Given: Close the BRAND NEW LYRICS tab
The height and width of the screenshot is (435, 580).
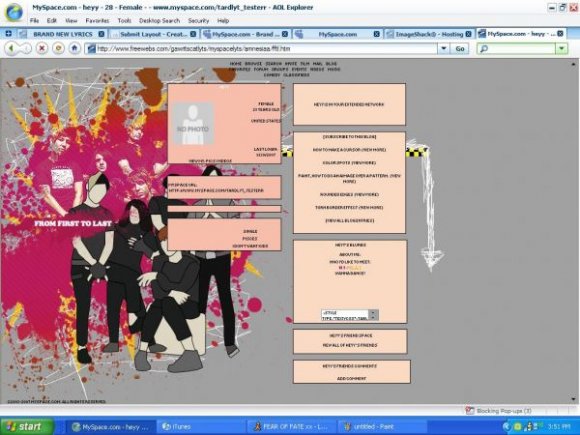Looking at the screenshot, I should [101, 34].
